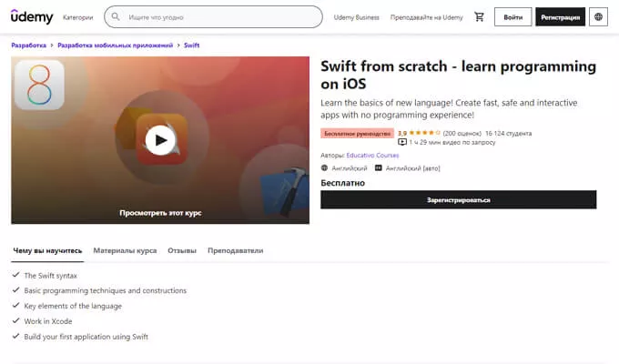The width and height of the screenshot is (619, 364).
Task: Select the Чему вы научитесь tab
Action: 47,250
